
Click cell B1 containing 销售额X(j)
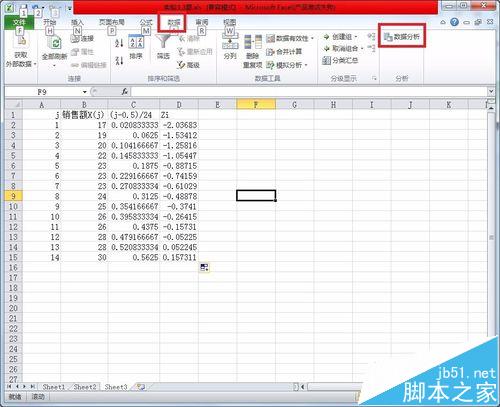[84, 115]
